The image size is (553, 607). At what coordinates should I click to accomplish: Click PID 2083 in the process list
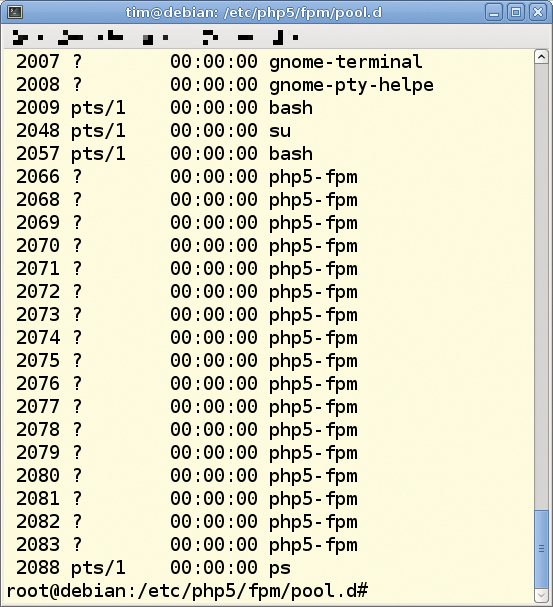[38, 545]
